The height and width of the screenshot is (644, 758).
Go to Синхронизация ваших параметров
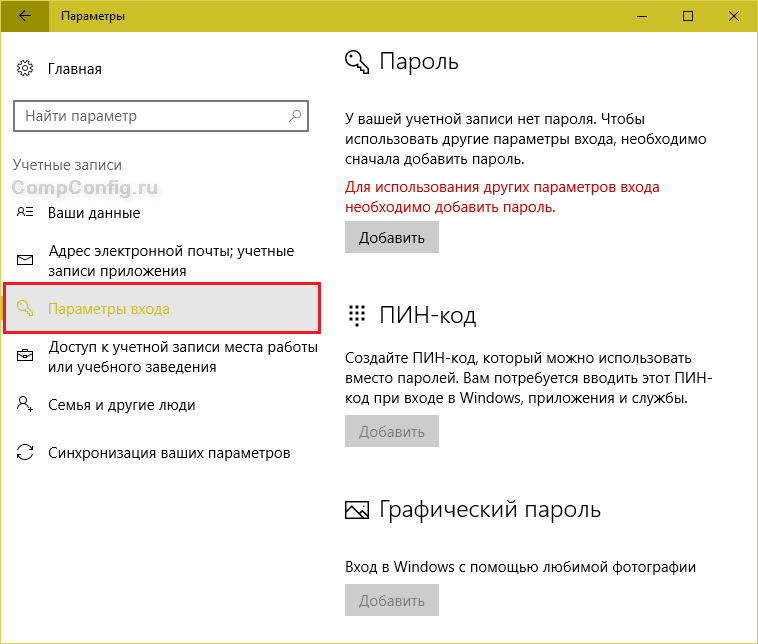169,453
